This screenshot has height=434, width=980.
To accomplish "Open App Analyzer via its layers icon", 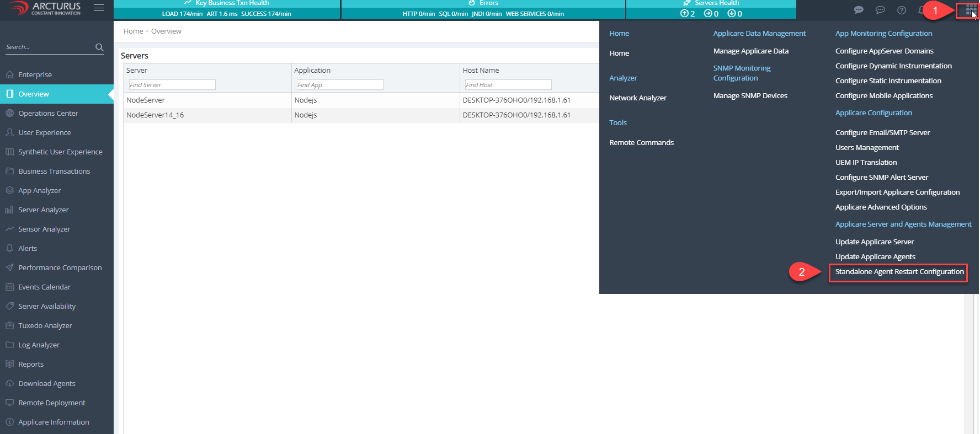I will 9,190.
